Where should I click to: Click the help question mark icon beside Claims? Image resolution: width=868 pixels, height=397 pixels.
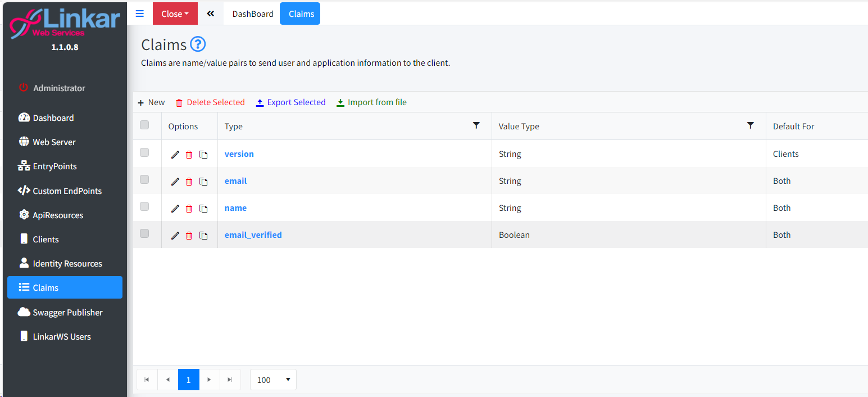[x=198, y=44]
